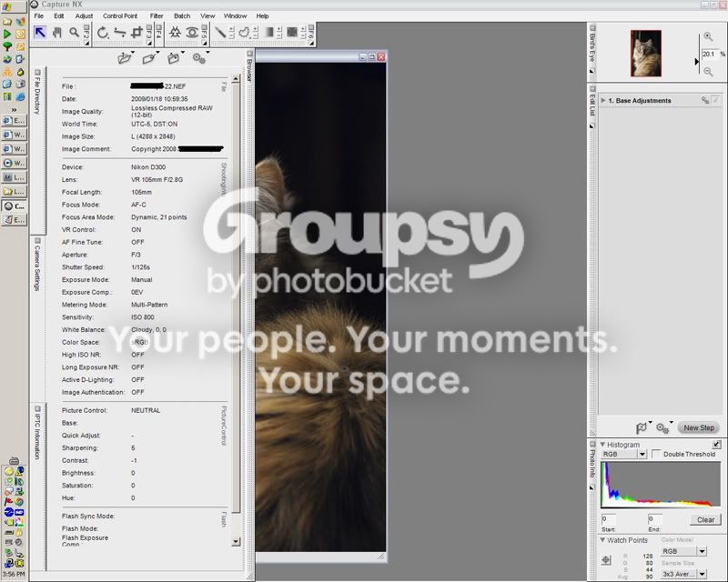Open the Batch gears menu above photo info
The height and width of the screenshot is (582, 728).
(x=198, y=58)
